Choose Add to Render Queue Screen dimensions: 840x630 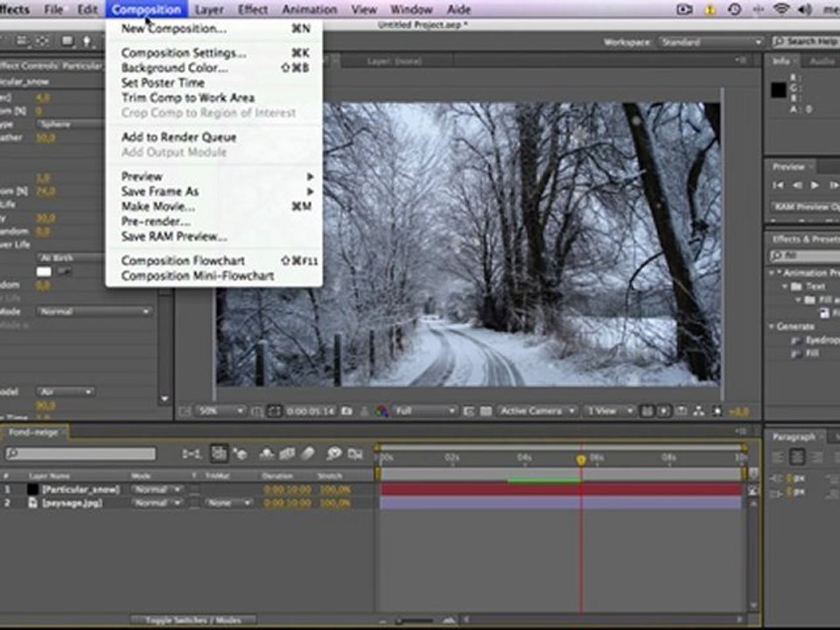tap(214, 137)
